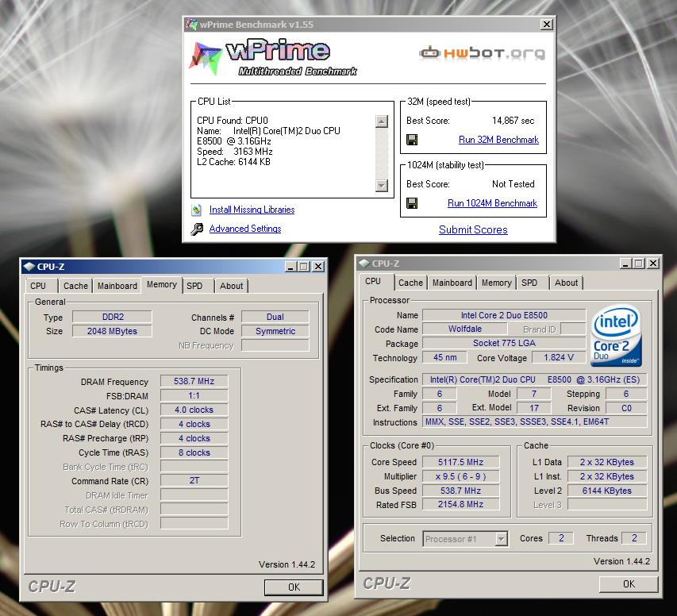Run the 1024M Benchmark
This screenshot has height=616, width=677.
(x=493, y=203)
